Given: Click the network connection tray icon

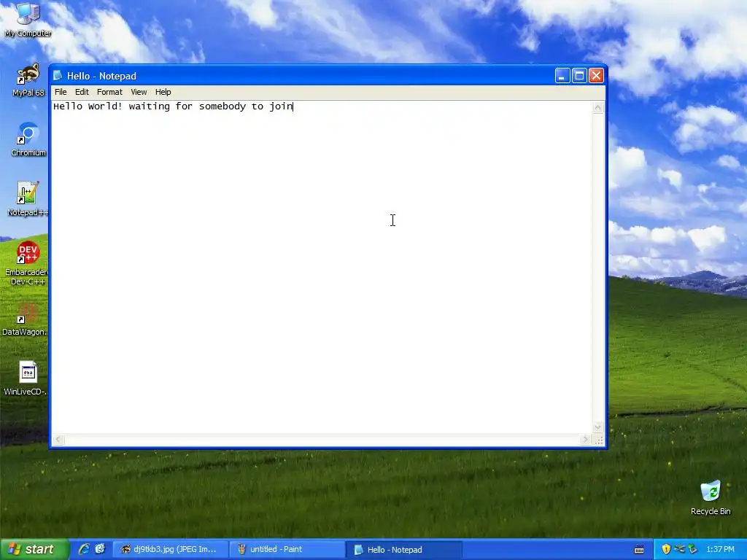Looking at the screenshot, I should (x=679, y=549).
